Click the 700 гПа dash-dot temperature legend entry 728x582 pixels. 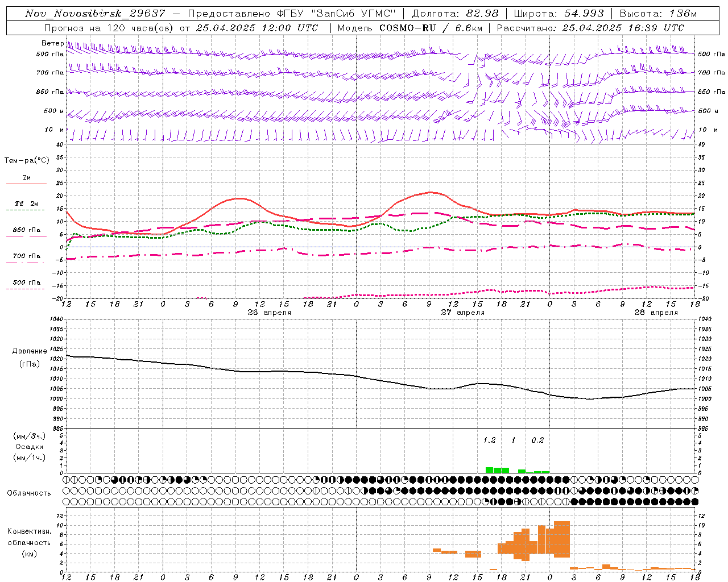26,258
